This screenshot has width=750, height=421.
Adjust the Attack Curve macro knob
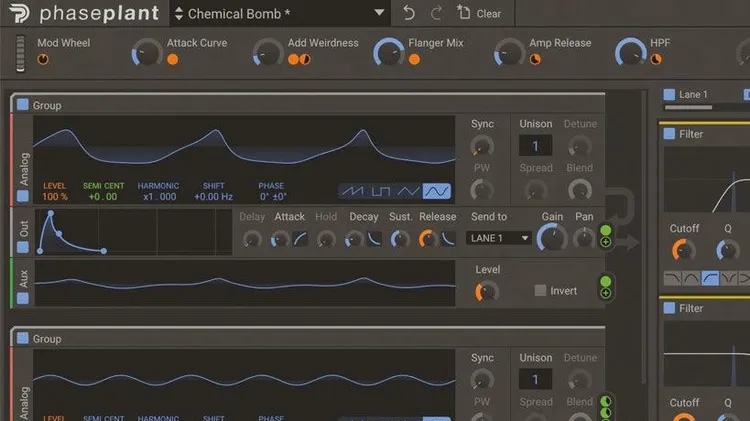tap(147, 52)
